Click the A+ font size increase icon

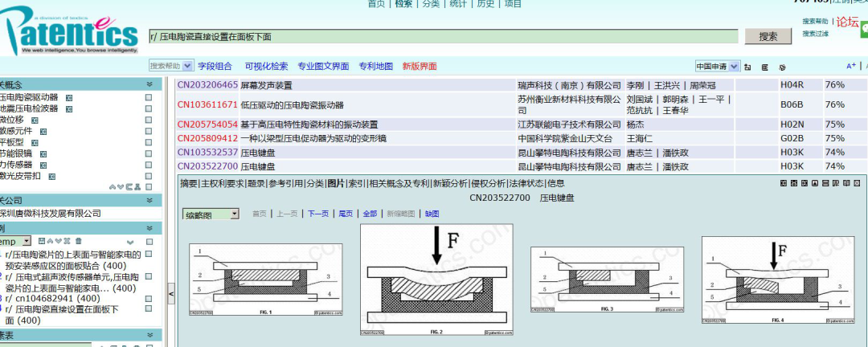[851, 66]
